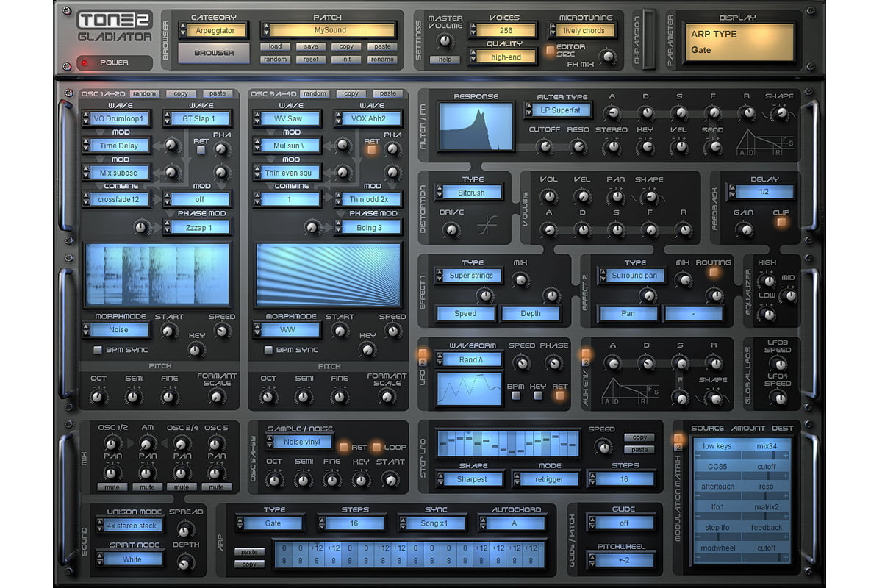
Task: Select Modulation Matrix tab 1
Action: [x=678, y=438]
